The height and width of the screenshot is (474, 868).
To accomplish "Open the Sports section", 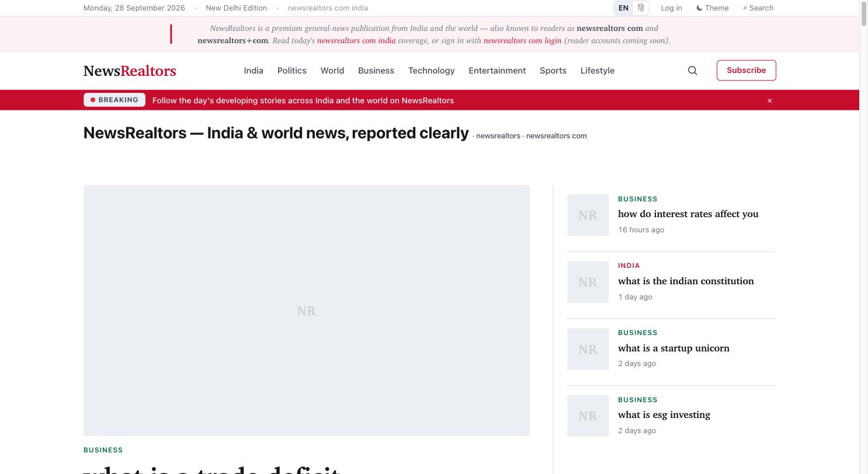I will [x=553, y=71].
